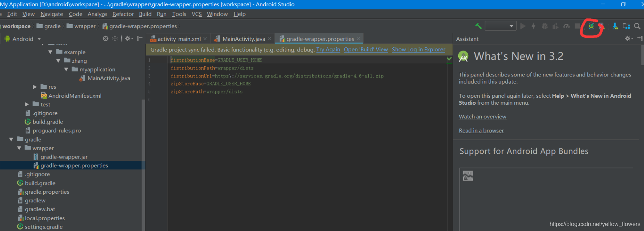Click the Assistant panel vertical scrollbar

[642, 55]
